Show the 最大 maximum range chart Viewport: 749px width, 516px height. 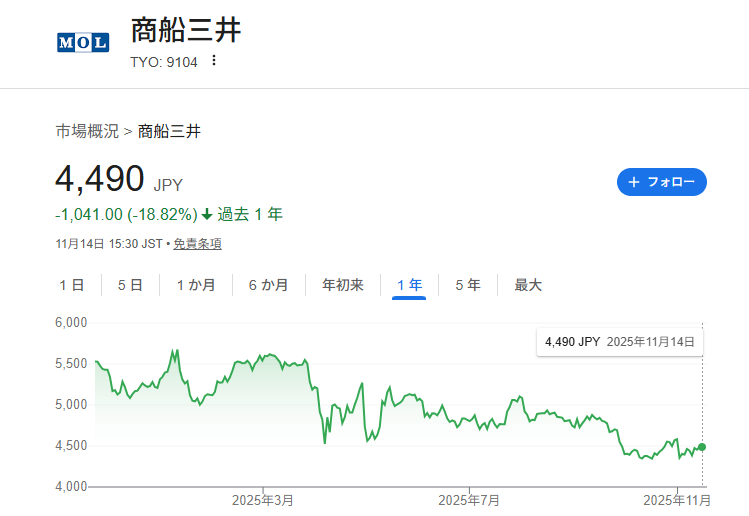click(528, 285)
